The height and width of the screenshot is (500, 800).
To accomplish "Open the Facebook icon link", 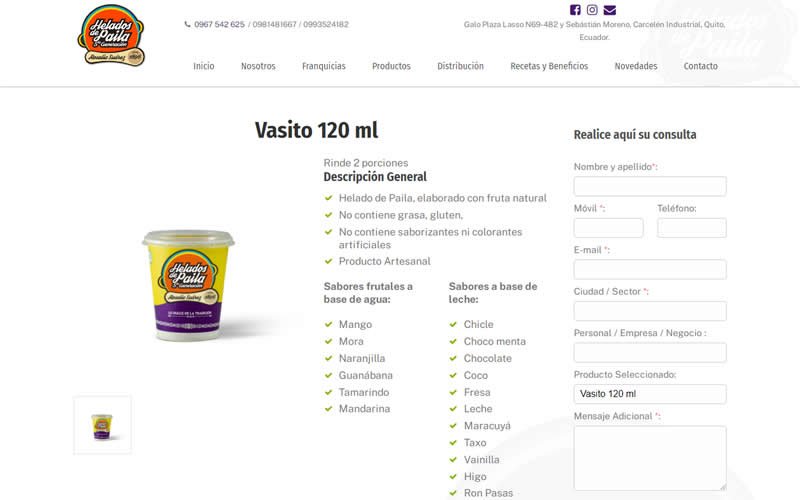I will [575, 10].
